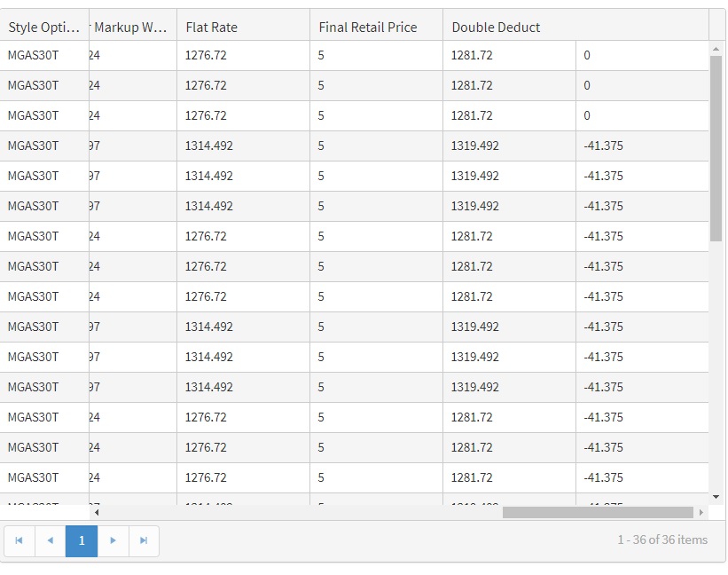Select page 1 in the pager
This screenshot has height=575, width=728.
pos(82,540)
